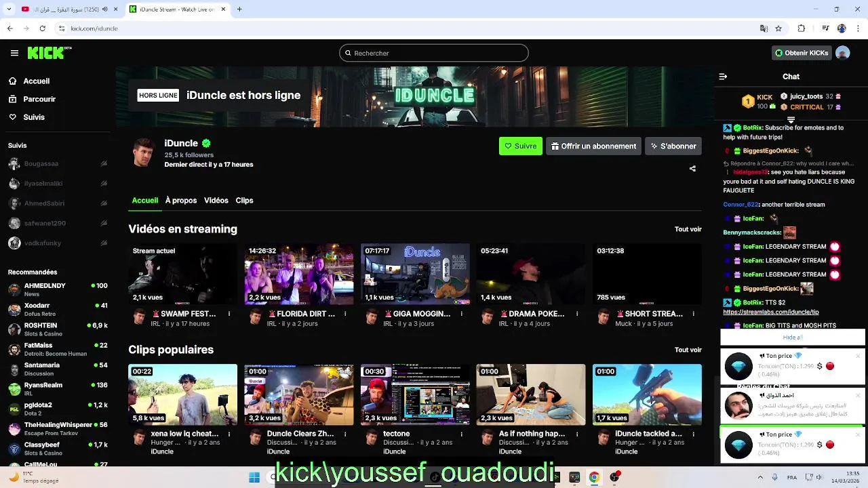
Task: Open the 07:17:17 GIGA MOGGIN thumbnail
Action: [x=415, y=274]
